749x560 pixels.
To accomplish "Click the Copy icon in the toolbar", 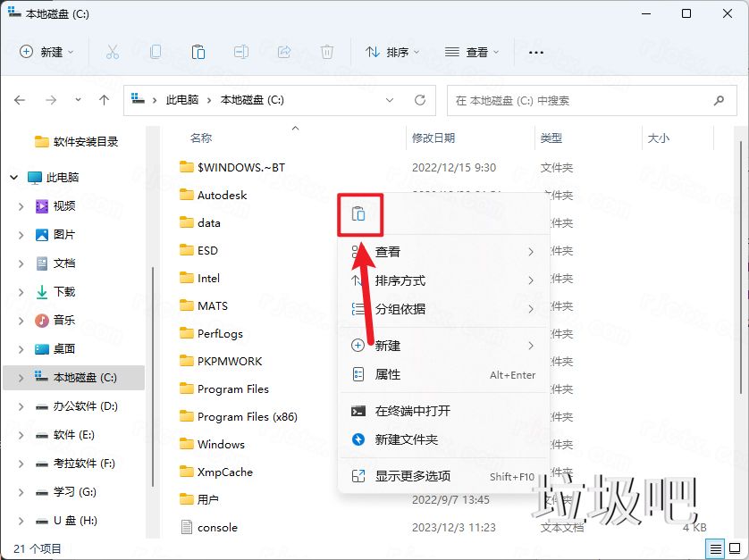I will click(156, 53).
